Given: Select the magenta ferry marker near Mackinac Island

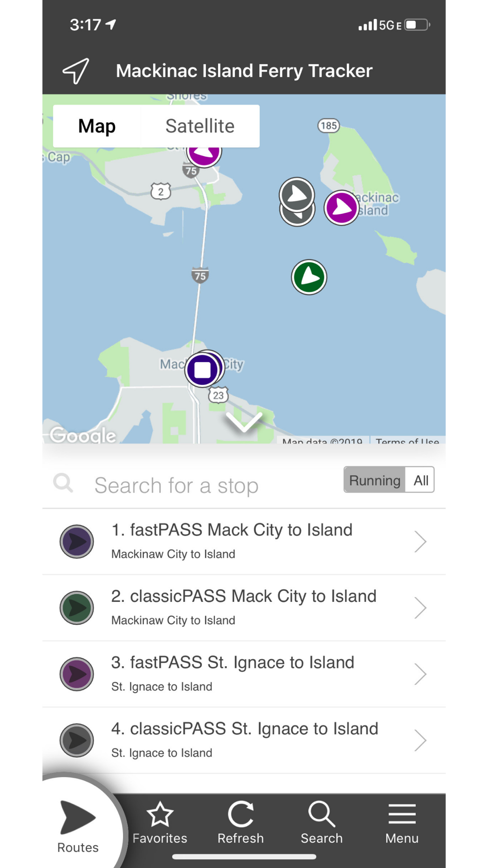Looking at the screenshot, I should click(342, 207).
